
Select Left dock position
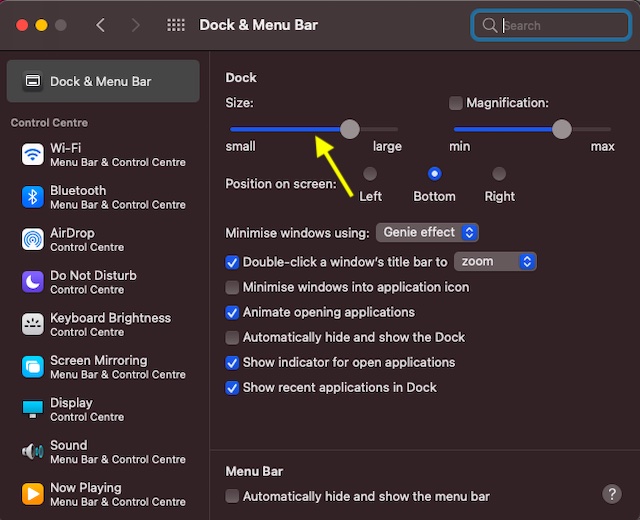[370, 174]
